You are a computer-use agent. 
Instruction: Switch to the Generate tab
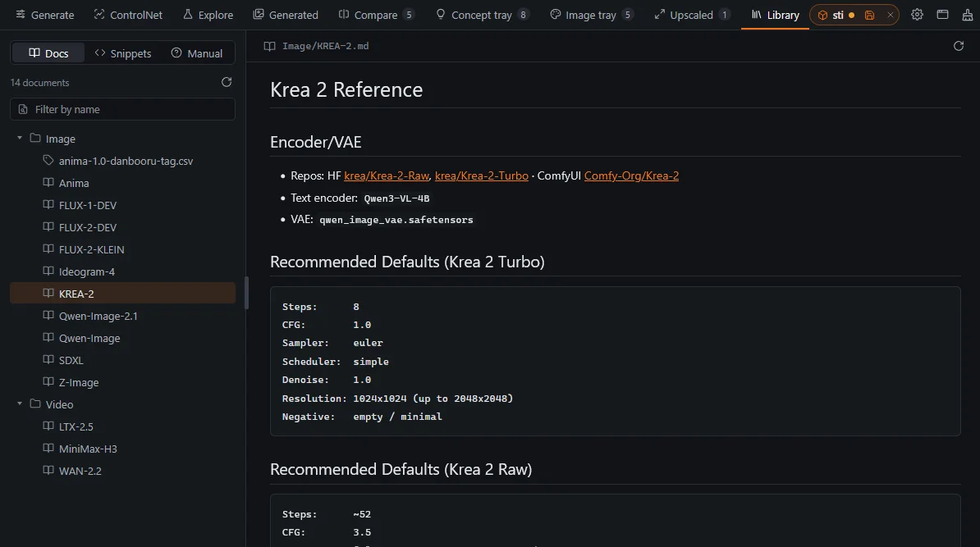(44, 15)
